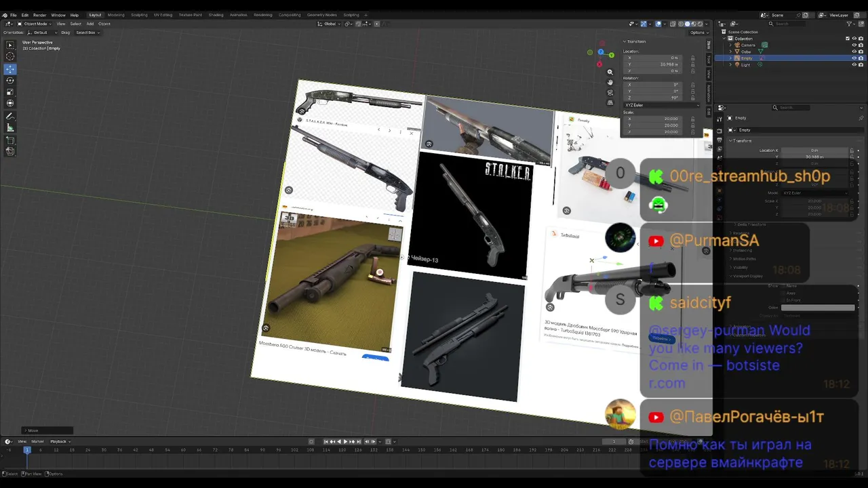Open the Options dropdown in viewport
The height and width of the screenshot is (488, 868).
[x=698, y=33]
